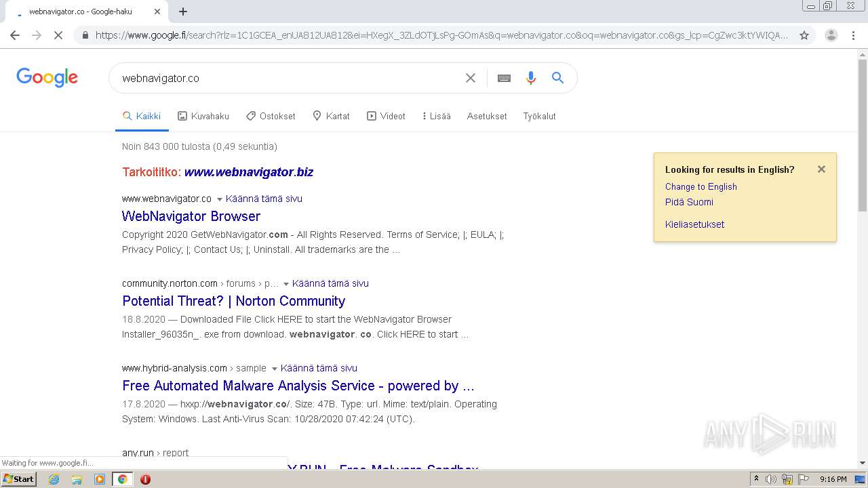The height and width of the screenshot is (488, 868).
Task: Clear the search query with X
Action: coord(471,78)
